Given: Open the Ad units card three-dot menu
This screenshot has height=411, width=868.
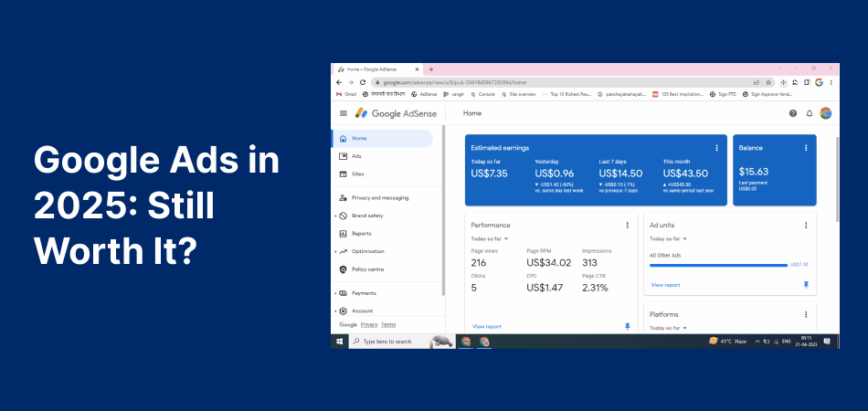Looking at the screenshot, I should 806,226.
